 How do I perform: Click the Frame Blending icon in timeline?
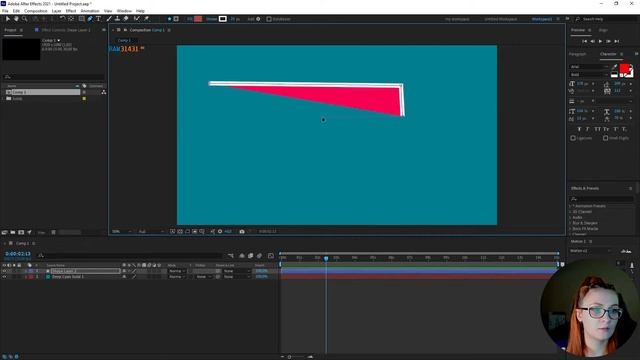coord(251,256)
